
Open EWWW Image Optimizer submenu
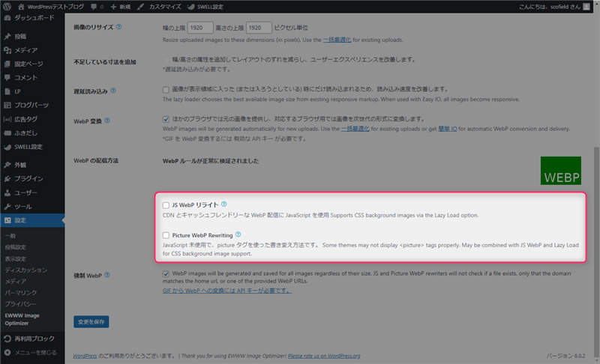click(22, 319)
